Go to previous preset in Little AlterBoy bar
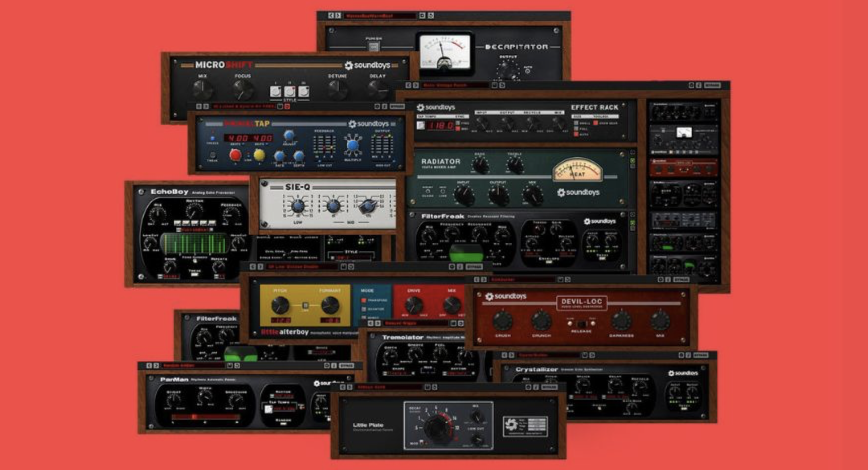The image size is (868, 470). pyautogui.click(x=253, y=267)
